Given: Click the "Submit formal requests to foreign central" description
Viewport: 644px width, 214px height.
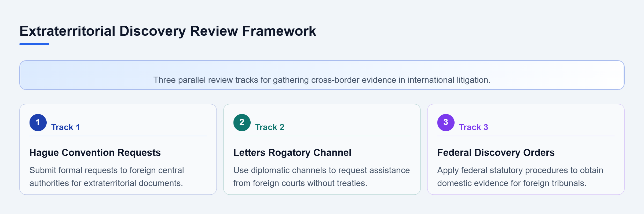Looking at the screenshot, I should pyautogui.click(x=107, y=177).
